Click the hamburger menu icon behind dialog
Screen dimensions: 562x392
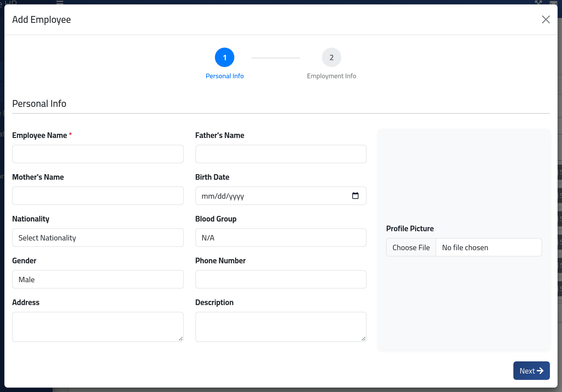click(x=60, y=2)
